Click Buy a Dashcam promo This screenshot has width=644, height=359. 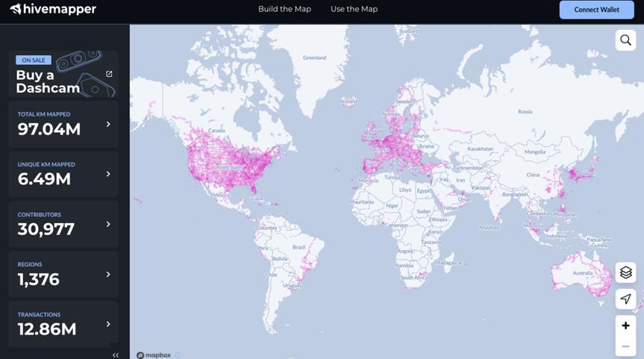point(63,74)
